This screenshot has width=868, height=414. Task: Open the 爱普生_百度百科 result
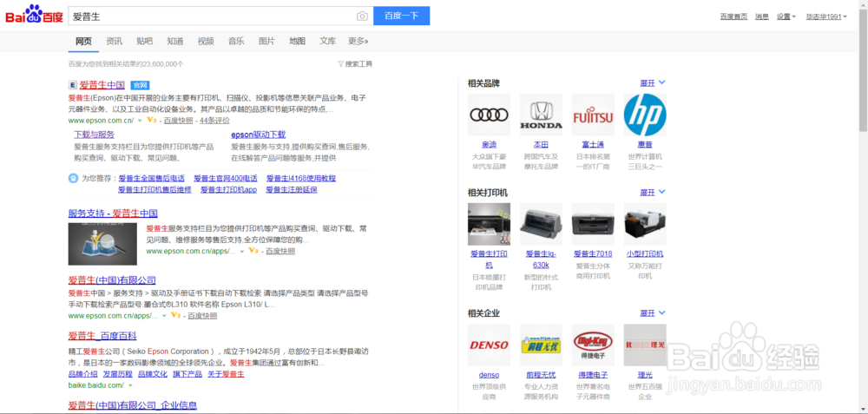tap(102, 336)
